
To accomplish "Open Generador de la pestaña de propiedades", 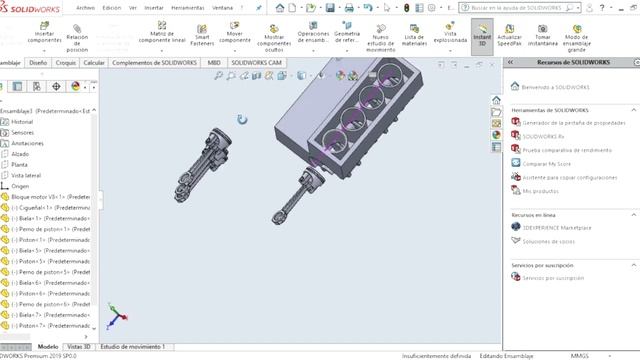I will coord(573,123).
